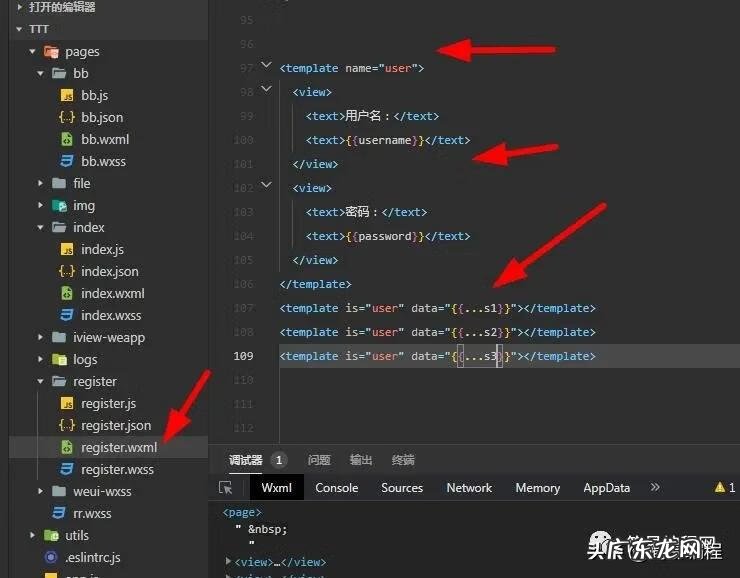Click the JS icon beside bb.js
The height and width of the screenshot is (578, 740).
click(x=67, y=96)
